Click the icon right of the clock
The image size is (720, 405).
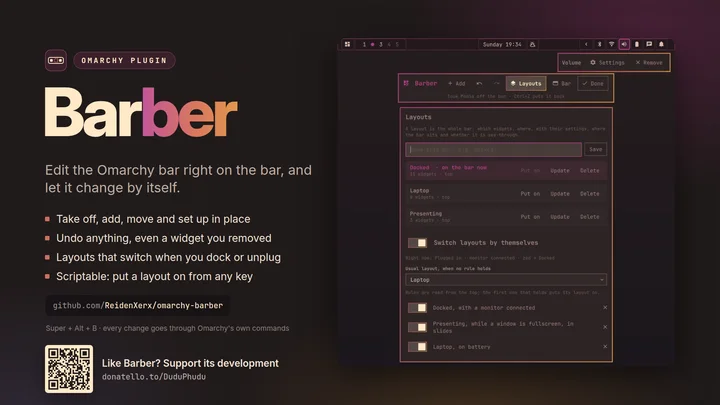532,45
